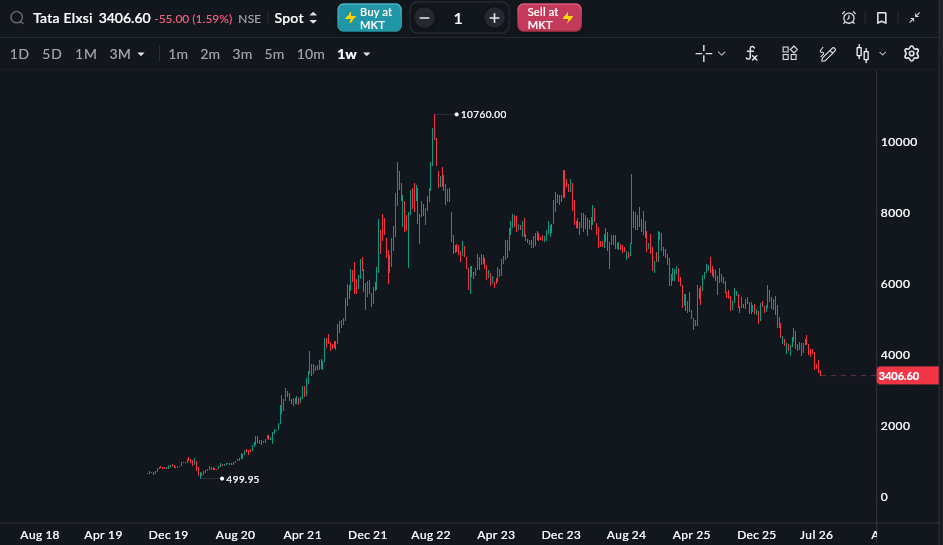Switch to the 3m interval
This screenshot has width=943, height=545.
point(242,54)
